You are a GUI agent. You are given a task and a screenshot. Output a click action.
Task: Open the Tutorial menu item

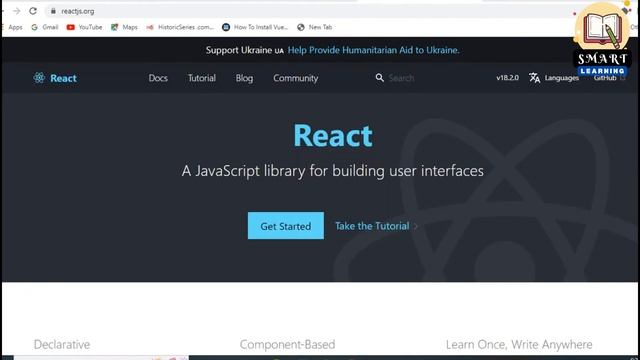point(202,78)
